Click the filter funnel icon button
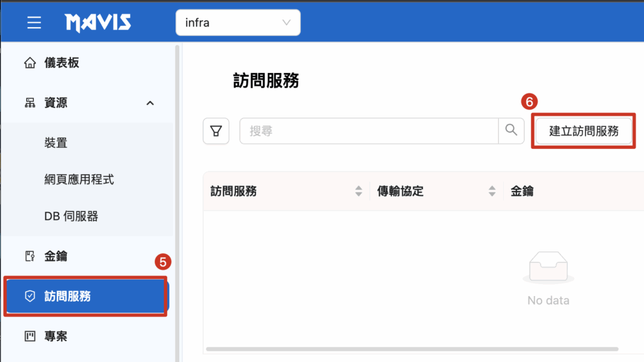644x362 pixels. 216,131
